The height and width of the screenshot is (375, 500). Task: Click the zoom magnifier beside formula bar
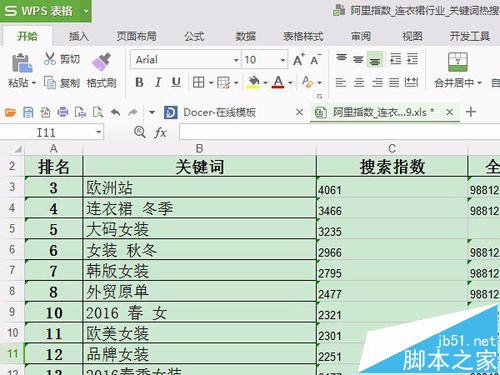[x=139, y=132]
